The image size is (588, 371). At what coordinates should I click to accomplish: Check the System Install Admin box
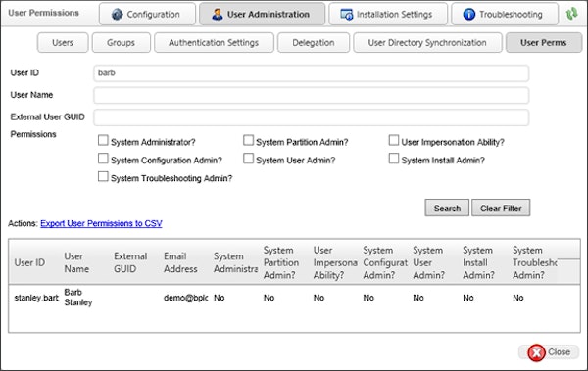tap(393, 159)
